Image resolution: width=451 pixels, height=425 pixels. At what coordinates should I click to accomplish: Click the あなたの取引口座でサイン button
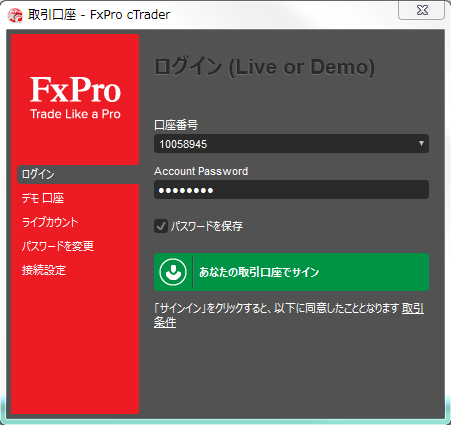coord(291,272)
